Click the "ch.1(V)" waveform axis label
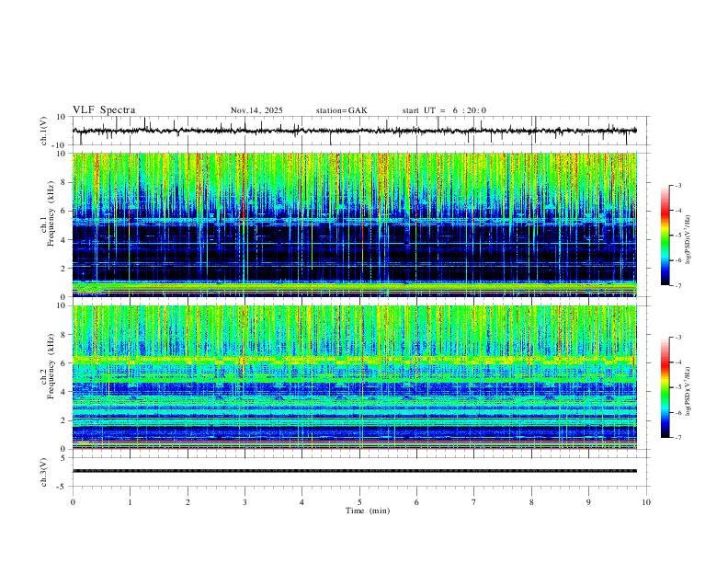728x563 pixels. [x=44, y=131]
